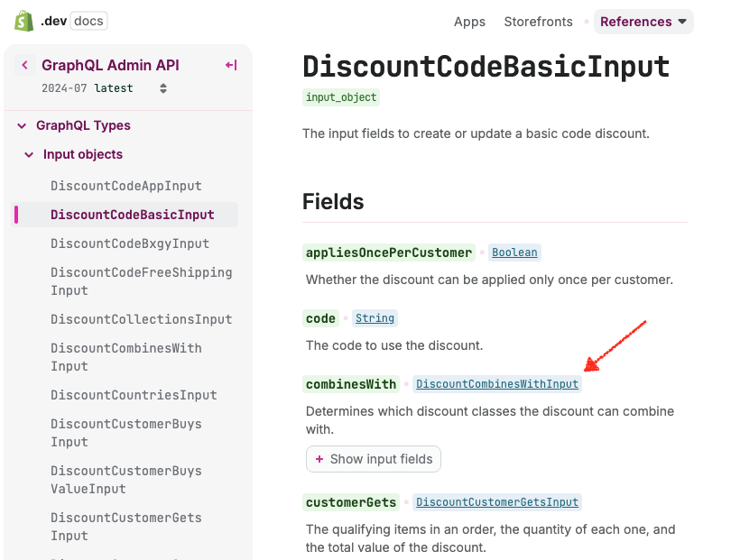
Task: Open DiscountCollectionsInput in the sidebar
Action: [141, 319]
